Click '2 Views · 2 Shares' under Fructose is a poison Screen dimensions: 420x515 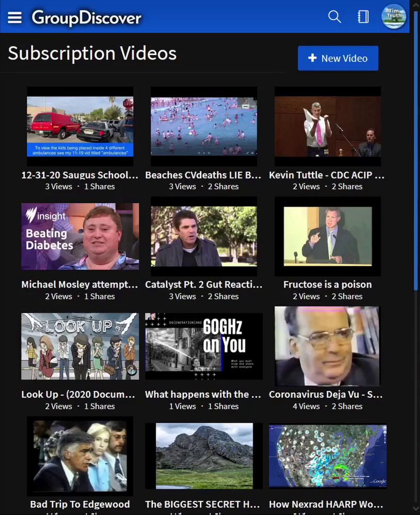pos(328,297)
